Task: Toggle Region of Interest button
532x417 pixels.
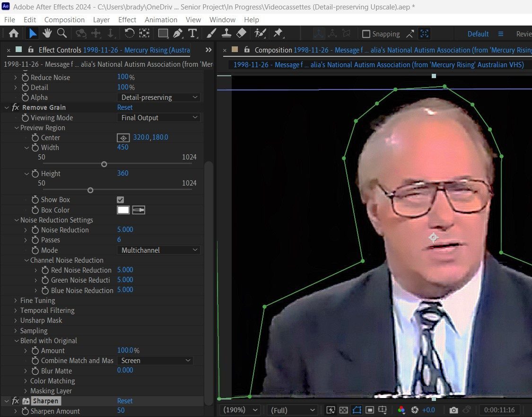Action: 370,410
